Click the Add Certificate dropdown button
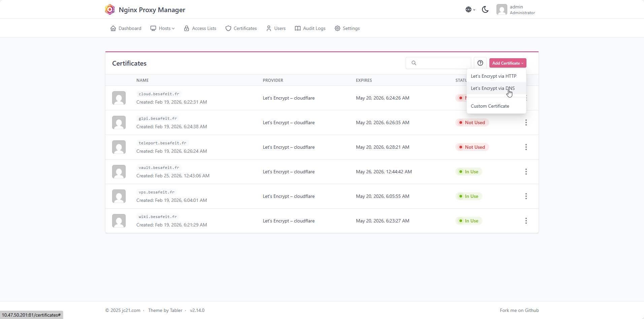Screen dimensions: 644x319 508,63
